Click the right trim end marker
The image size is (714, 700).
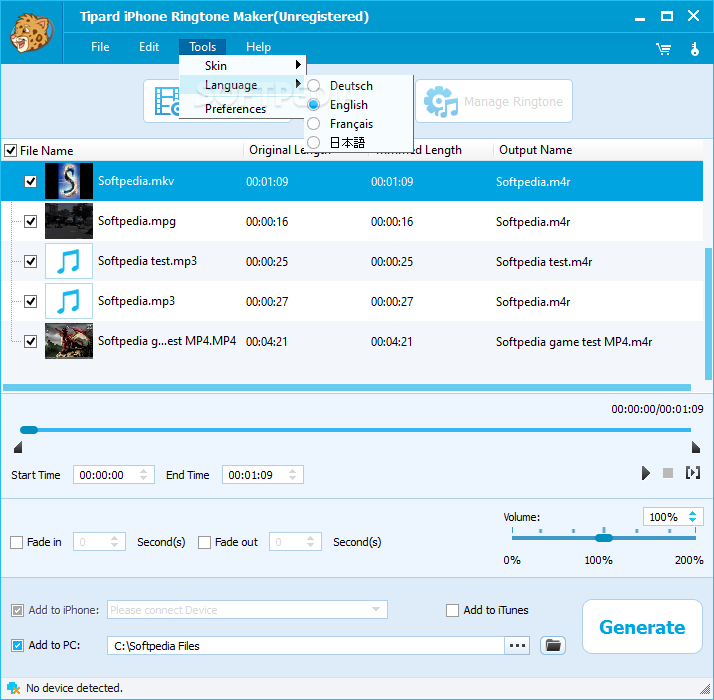pyautogui.click(x=695, y=447)
